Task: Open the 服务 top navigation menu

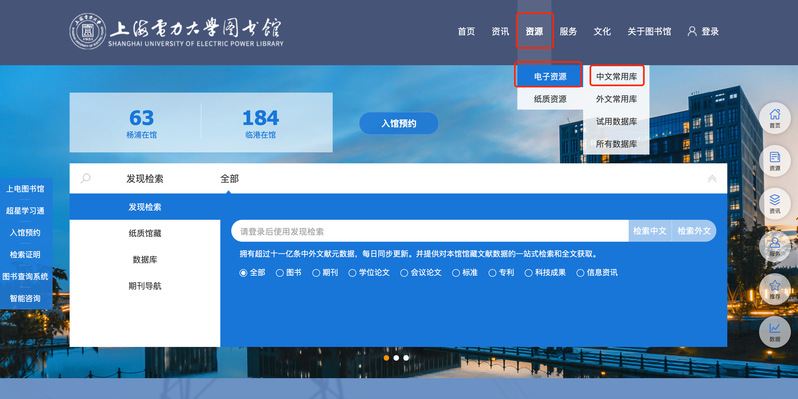Action: pyautogui.click(x=568, y=32)
